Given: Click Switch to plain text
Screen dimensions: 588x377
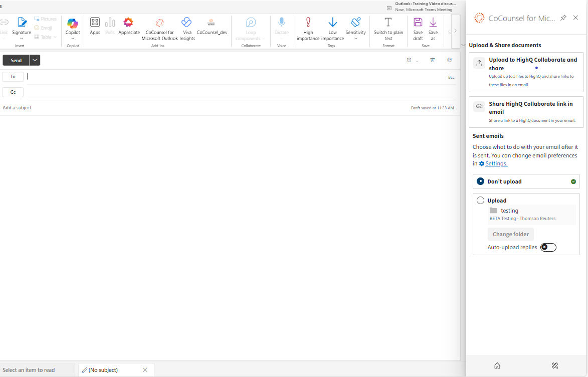Looking at the screenshot, I should click(x=388, y=29).
